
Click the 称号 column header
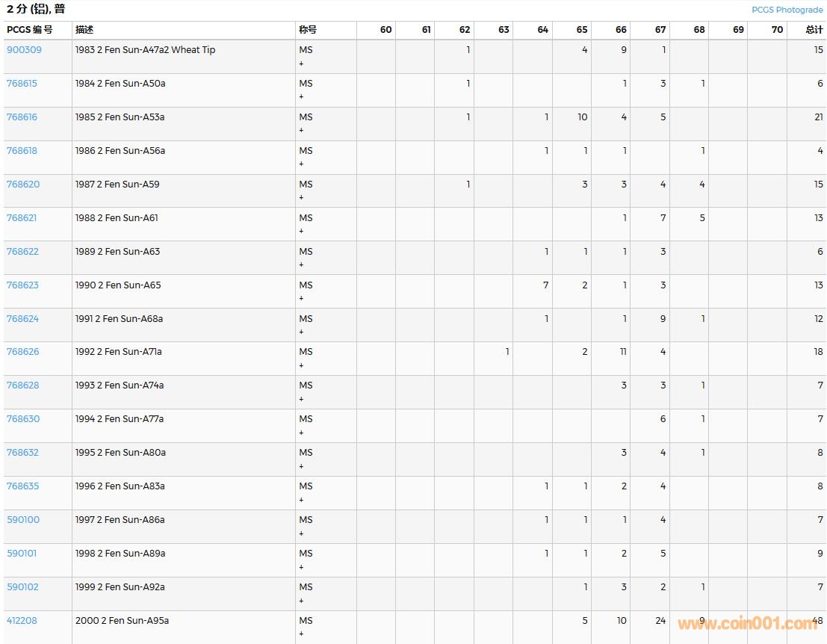[x=308, y=30]
